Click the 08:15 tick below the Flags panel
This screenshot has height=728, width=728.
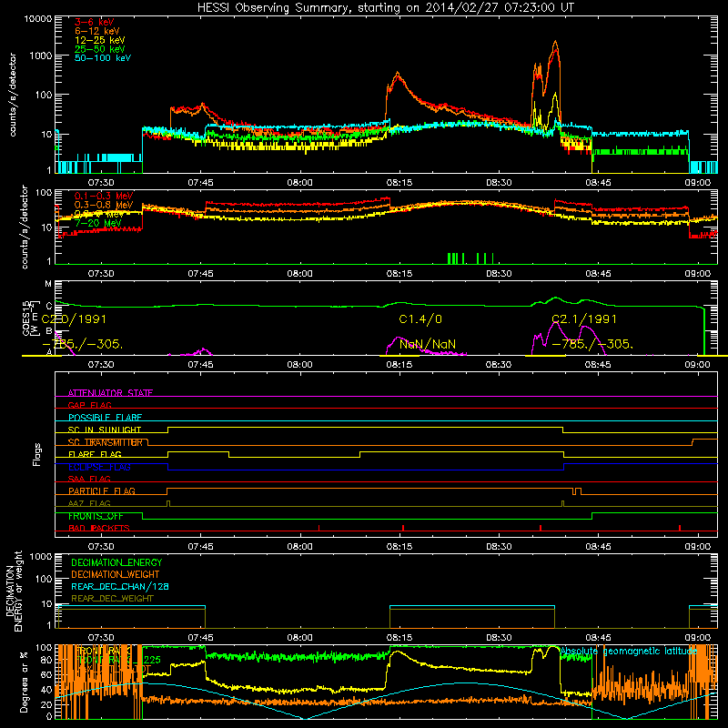[x=399, y=547]
